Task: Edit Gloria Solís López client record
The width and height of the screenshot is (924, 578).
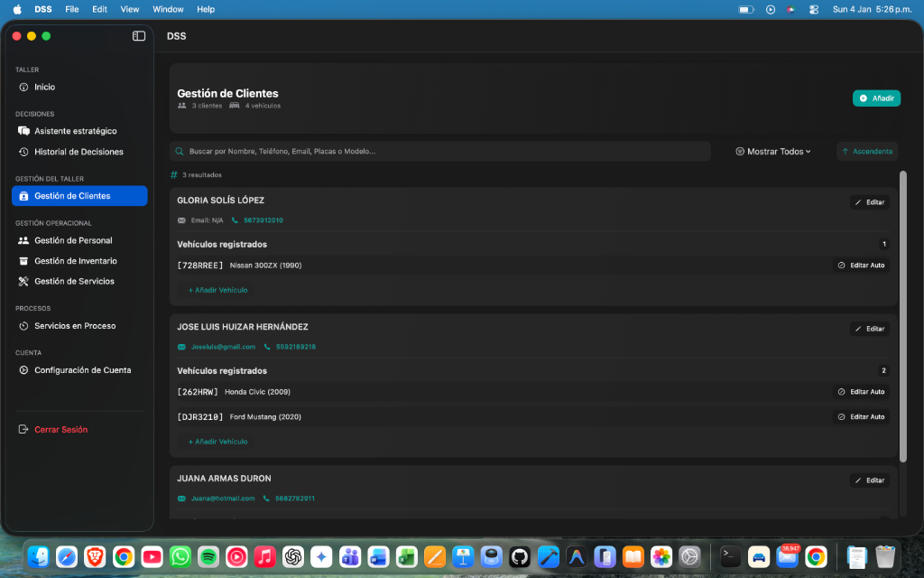Action: click(870, 202)
